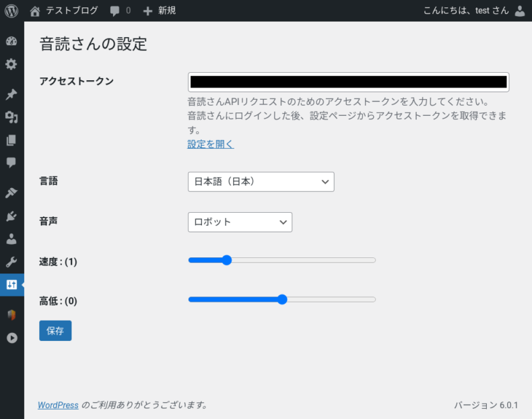Follow the 設定を開く link
Image resolution: width=532 pixels, height=419 pixels.
click(x=211, y=144)
